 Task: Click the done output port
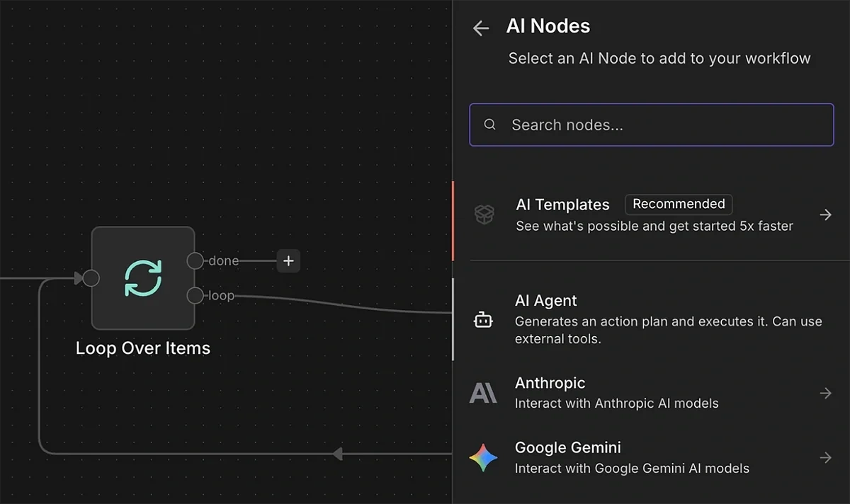coord(195,260)
